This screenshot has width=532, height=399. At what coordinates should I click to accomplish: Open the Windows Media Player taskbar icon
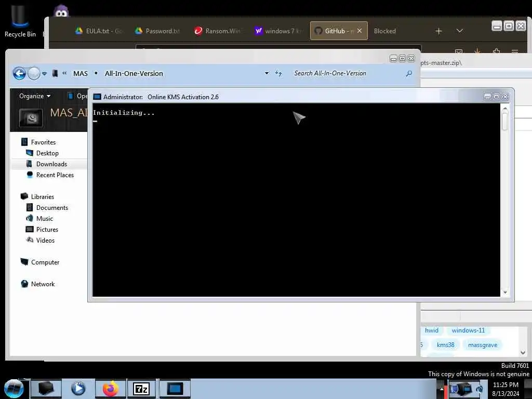click(78, 389)
